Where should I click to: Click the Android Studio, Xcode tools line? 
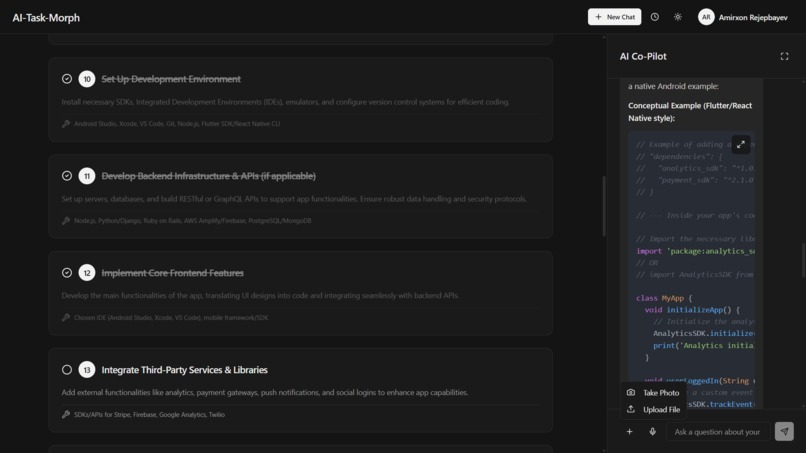click(177, 124)
